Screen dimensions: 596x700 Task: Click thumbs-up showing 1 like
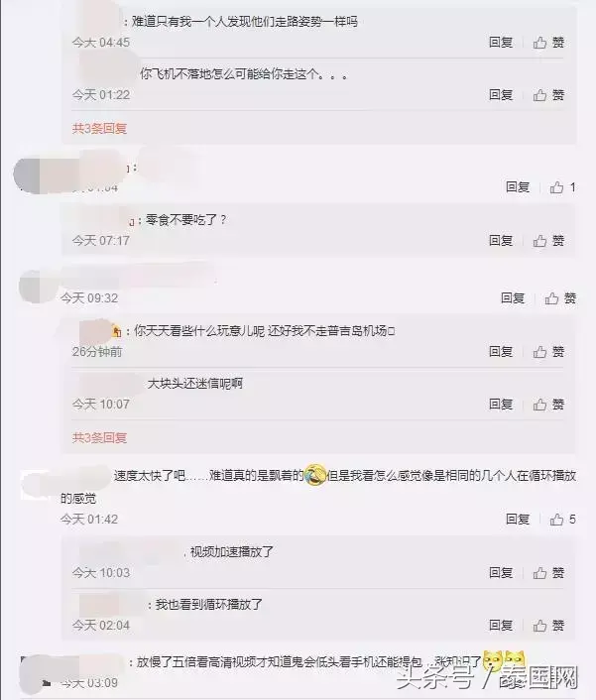pyautogui.click(x=562, y=187)
